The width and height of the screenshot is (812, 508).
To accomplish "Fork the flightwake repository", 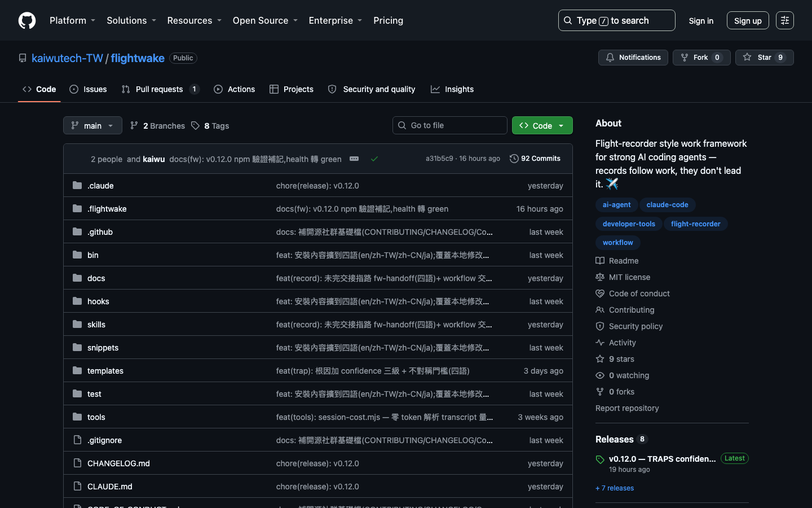I will [x=701, y=58].
